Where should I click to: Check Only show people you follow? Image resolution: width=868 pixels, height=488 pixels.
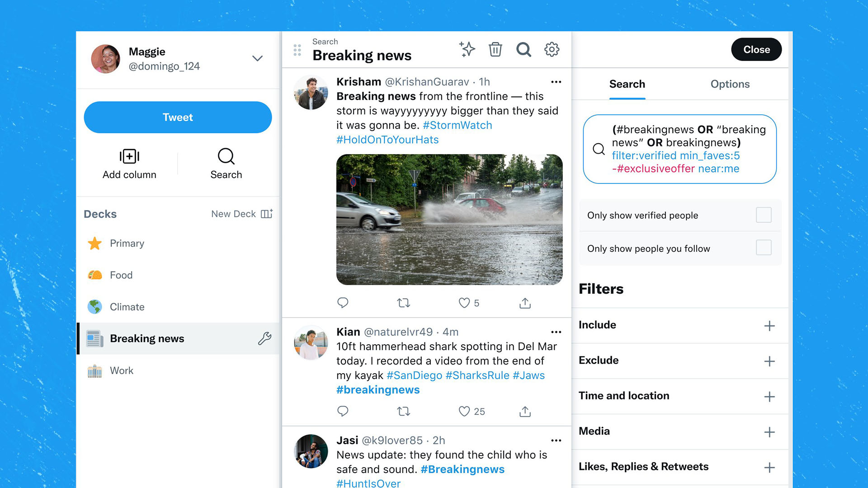tap(764, 248)
